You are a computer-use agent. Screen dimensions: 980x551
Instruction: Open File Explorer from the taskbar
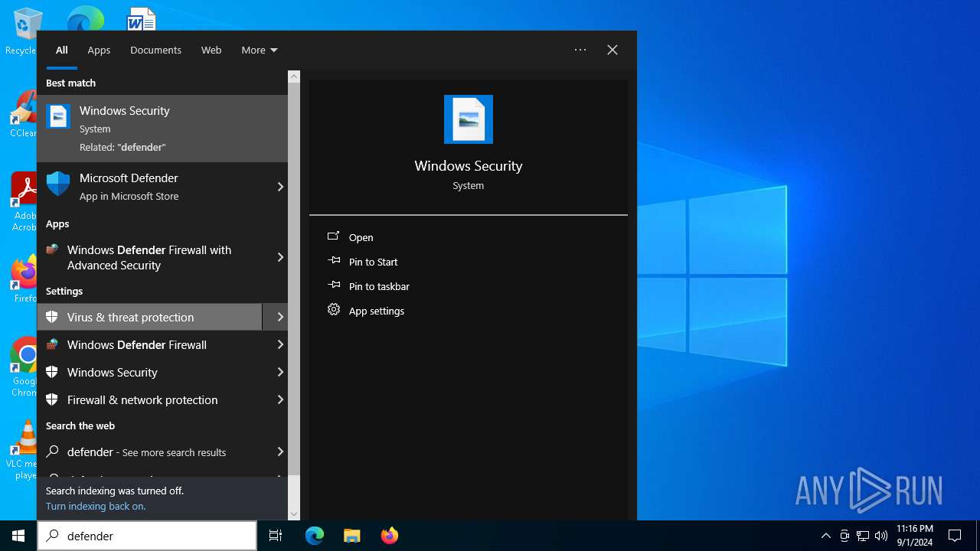(351, 536)
